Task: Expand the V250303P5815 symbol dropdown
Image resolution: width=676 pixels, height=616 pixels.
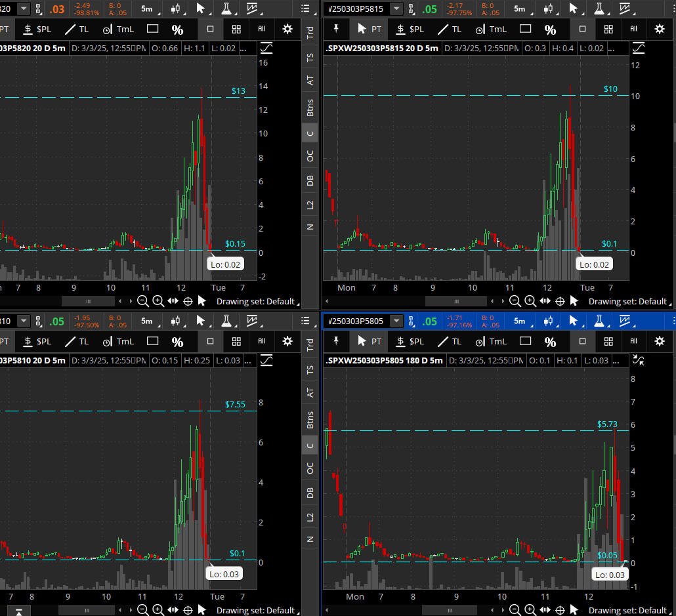Action: coord(396,9)
